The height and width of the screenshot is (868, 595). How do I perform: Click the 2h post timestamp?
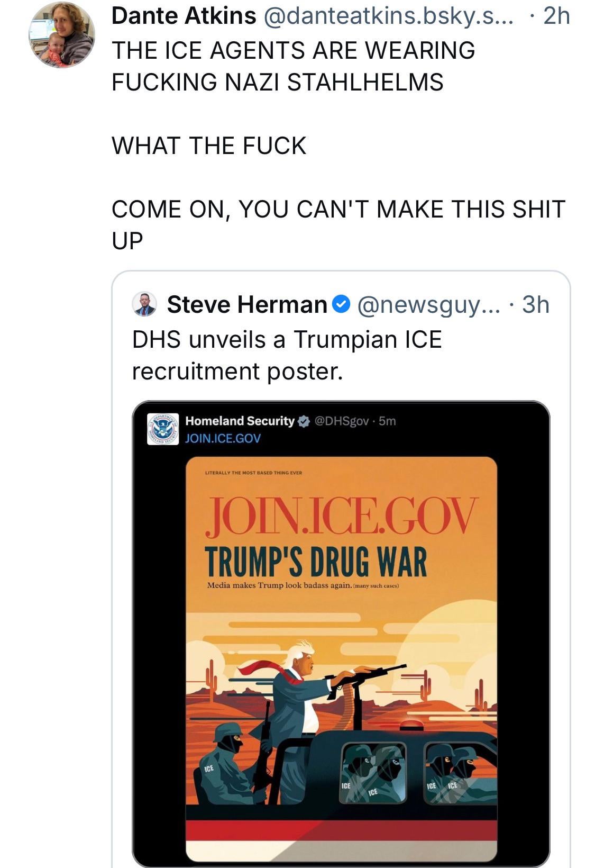(x=556, y=16)
